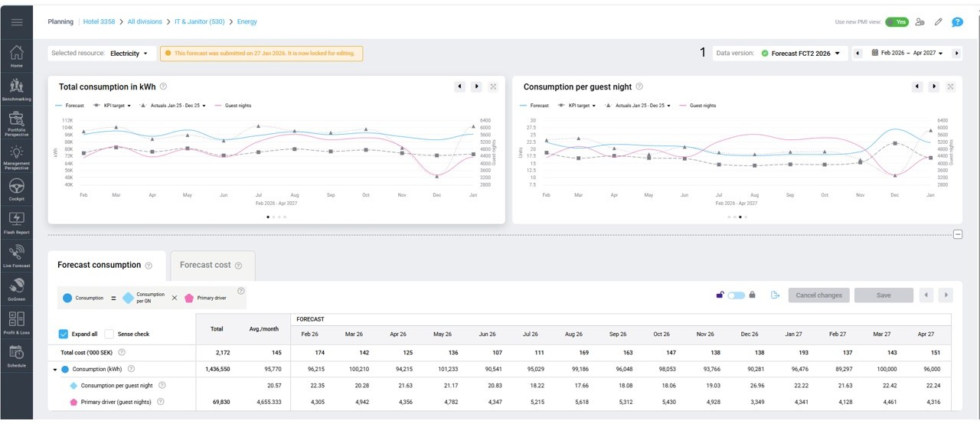Open Flash Report in sidebar

[16, 222]
